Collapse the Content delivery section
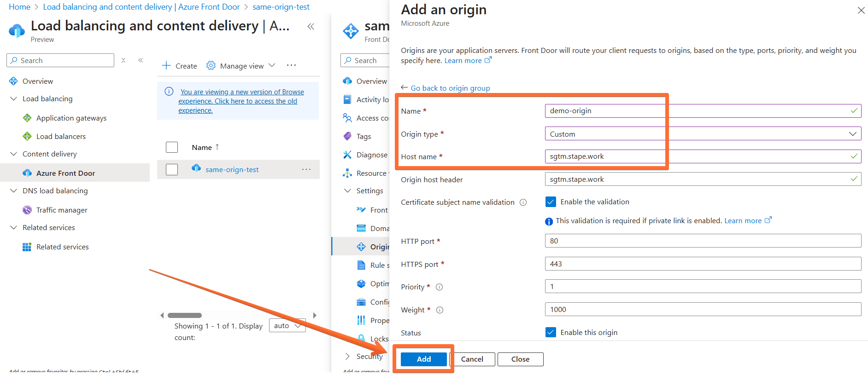Screen dimensions: 868x375 (13, 154)
